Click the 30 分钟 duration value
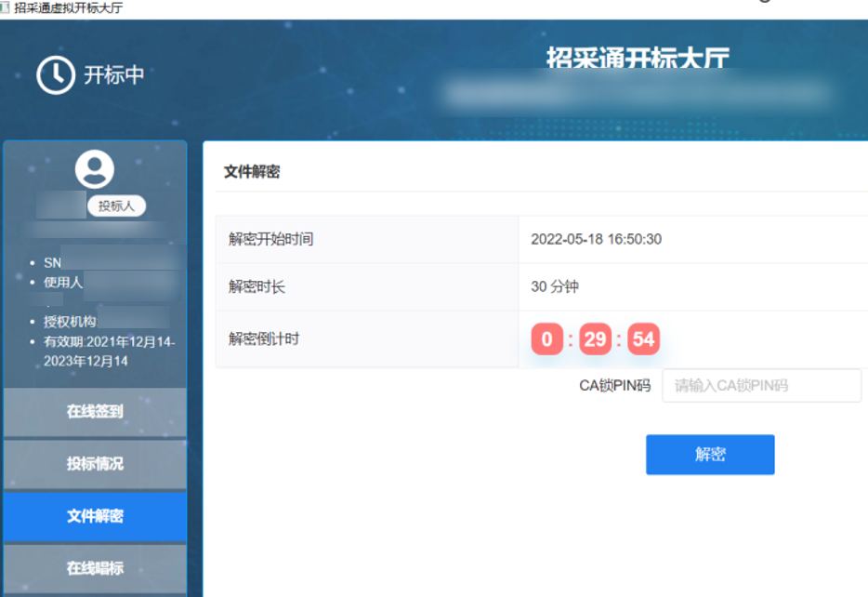 (x=555, y=286)
